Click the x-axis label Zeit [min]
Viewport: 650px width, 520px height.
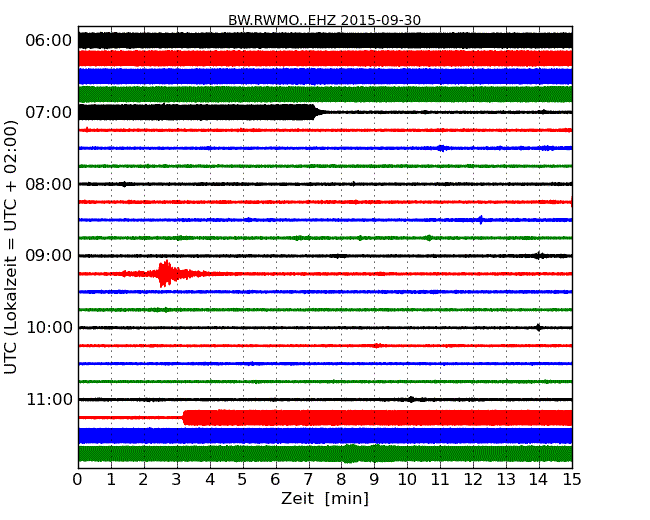pyautogui.click(x=325, y=498)
